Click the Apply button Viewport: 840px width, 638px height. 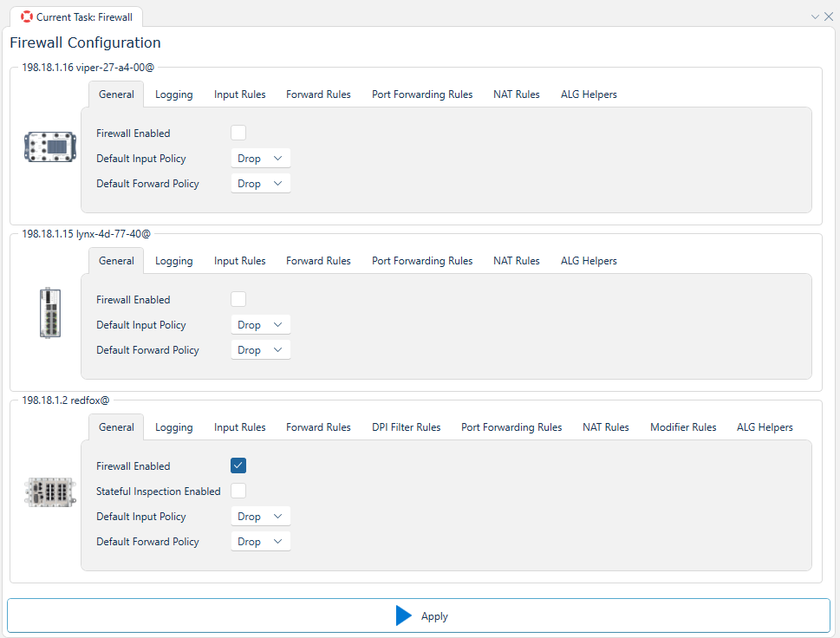(x=419, y=615)
